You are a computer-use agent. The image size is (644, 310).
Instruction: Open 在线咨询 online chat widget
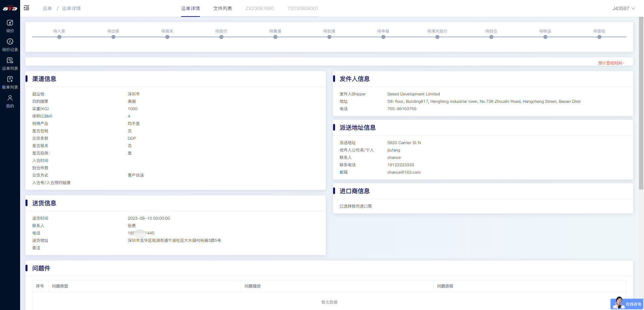coord(627,304)
